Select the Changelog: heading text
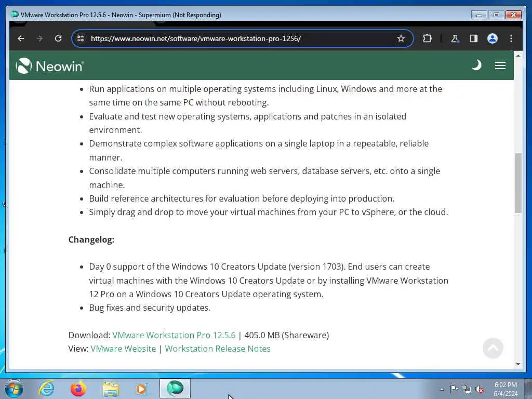The width and height of the screenshot is (532, 399). (x=91, y=240)
